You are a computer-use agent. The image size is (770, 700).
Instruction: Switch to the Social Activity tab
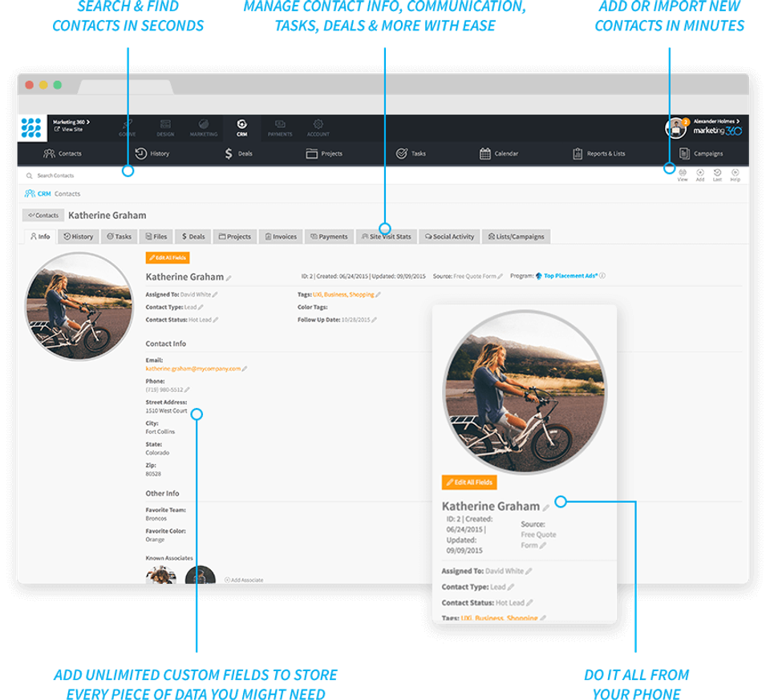tap(449, 237)
